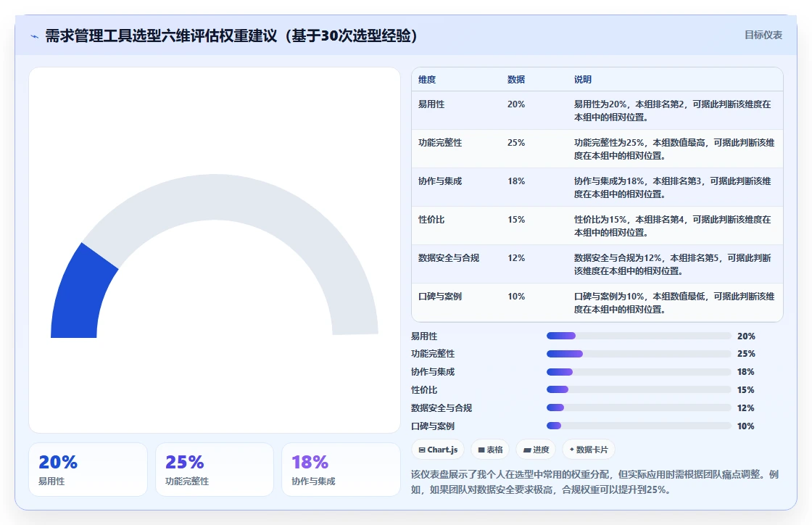Click the 25% value in the table
The width and height of the screenshot is (812, 525).
[x=516, y=143]
